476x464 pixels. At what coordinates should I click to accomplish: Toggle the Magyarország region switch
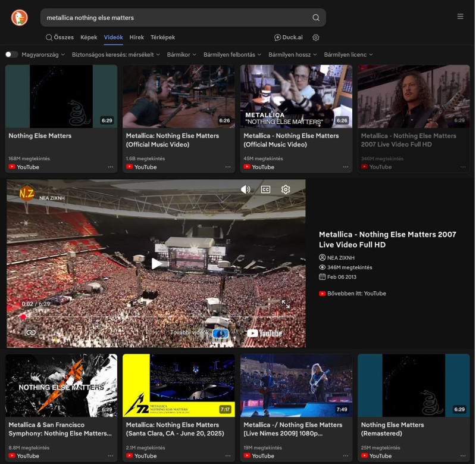[x=11, y=54]
